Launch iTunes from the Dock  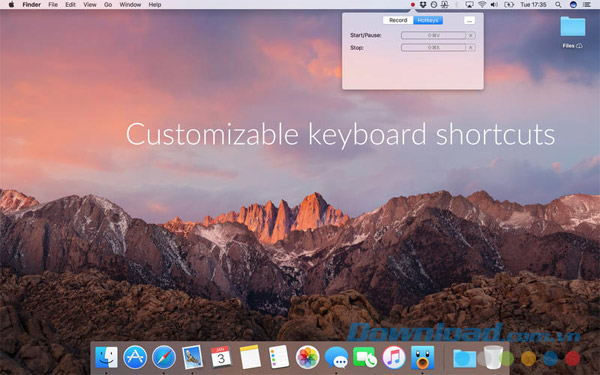[394, 357]
